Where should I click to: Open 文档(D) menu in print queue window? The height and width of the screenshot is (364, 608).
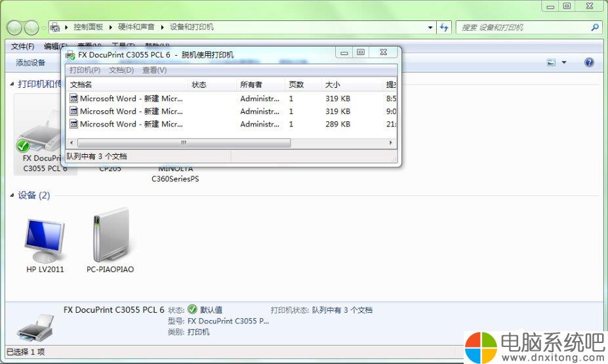(x=121, y=70)
